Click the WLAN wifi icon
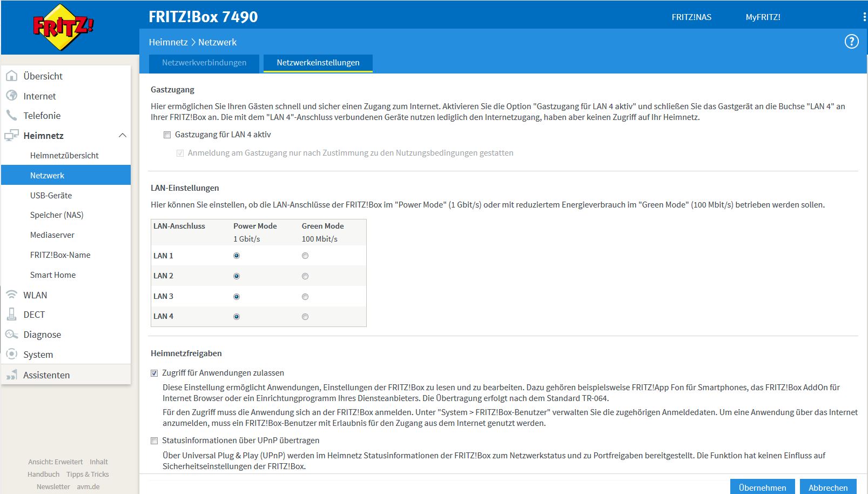The width and height of the screenshot is (868, 494). (11, 295)
